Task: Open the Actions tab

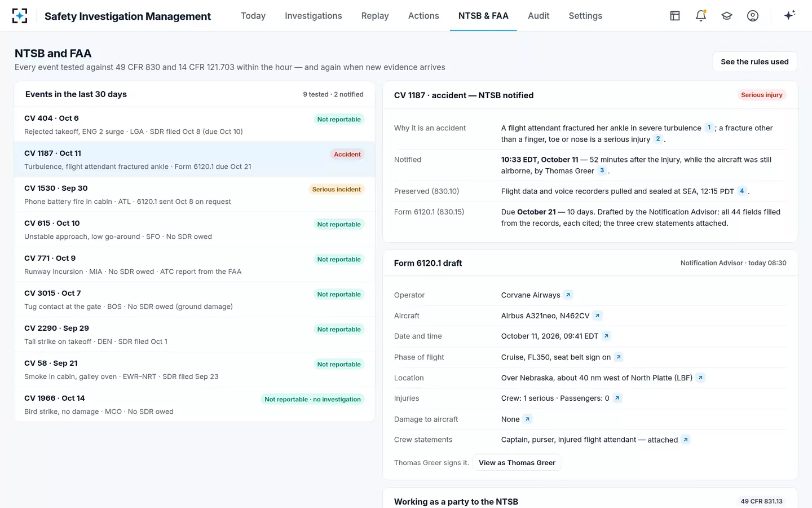Action: point(423,16)
